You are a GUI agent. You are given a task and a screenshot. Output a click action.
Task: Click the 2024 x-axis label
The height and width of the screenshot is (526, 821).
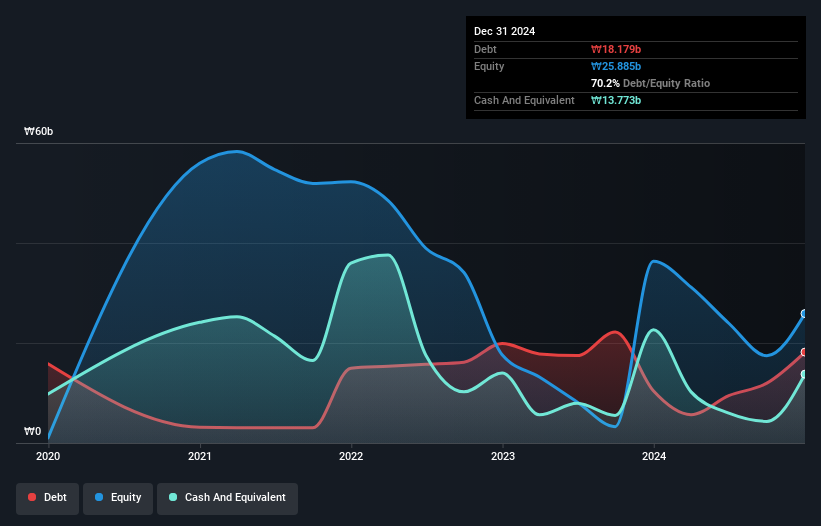(x=654, y=456)
